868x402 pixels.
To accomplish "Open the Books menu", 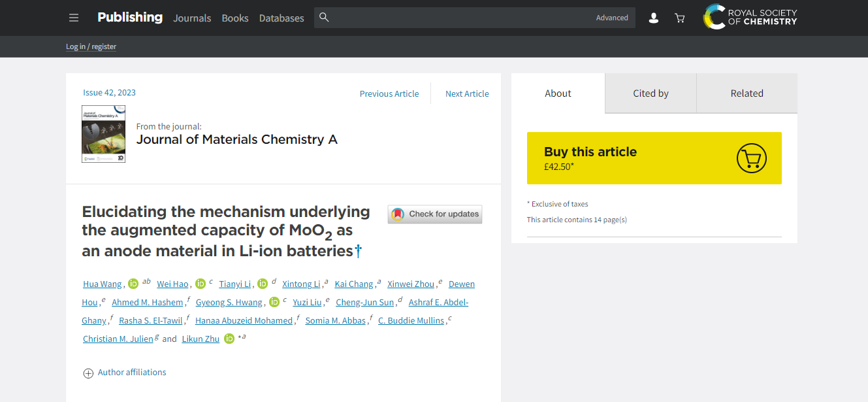I will tap(235, 18).
